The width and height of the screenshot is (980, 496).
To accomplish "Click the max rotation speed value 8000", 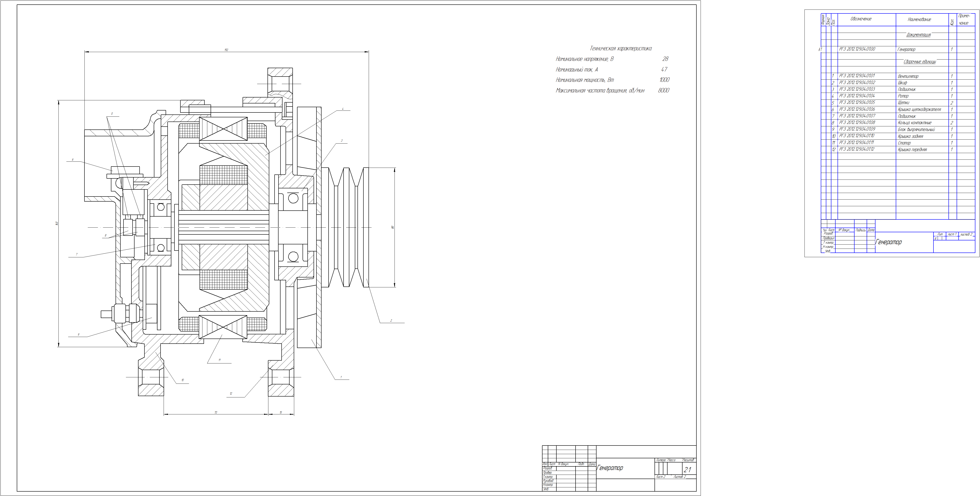I will point(663,90).
